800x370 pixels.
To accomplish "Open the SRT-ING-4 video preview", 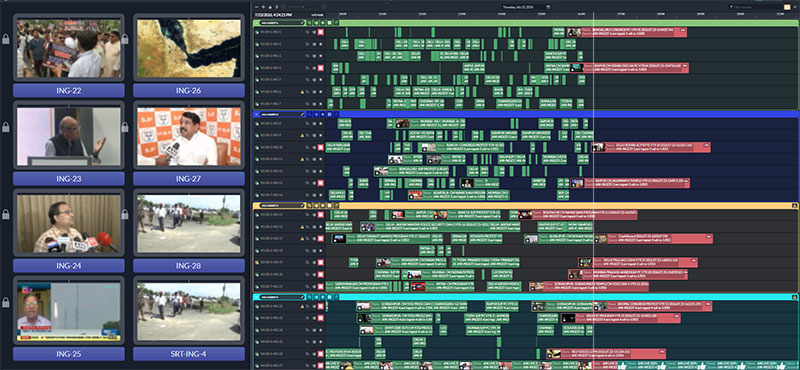I will click(x=189, y=311).
